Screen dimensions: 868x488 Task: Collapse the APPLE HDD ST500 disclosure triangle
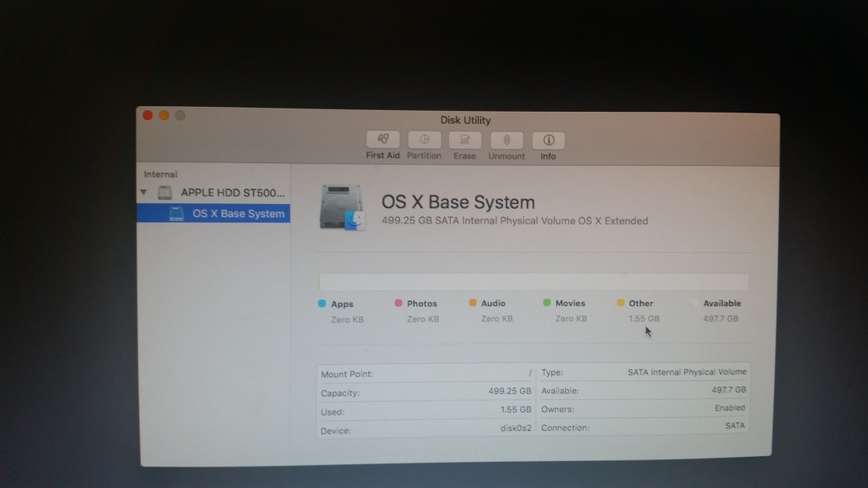pyautogui.click(x=144, y=192)
